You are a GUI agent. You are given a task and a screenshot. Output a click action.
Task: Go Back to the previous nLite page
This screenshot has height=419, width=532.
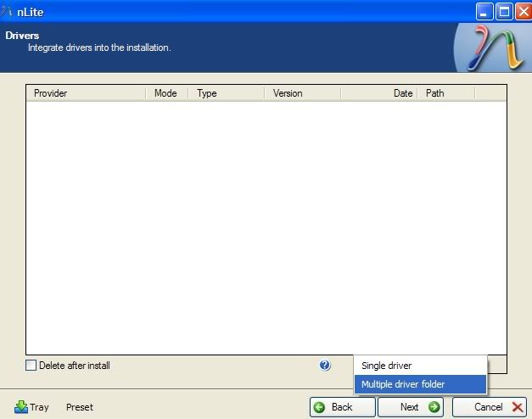tap(342, 407)
